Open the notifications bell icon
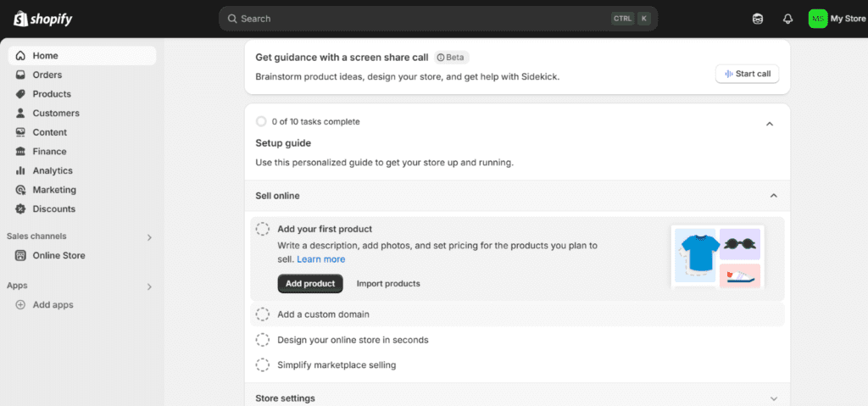 (787, 19)
